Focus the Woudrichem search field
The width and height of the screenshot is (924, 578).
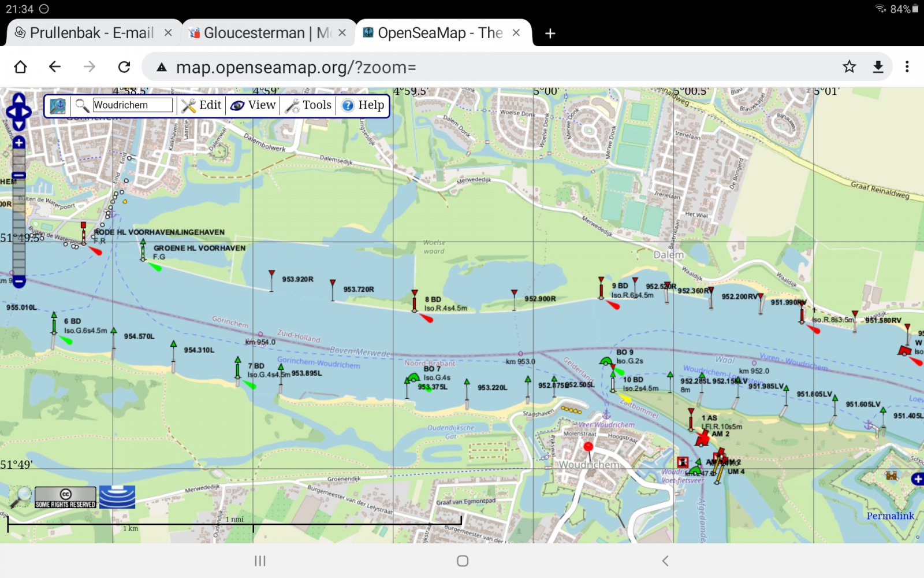coord(133,105)
